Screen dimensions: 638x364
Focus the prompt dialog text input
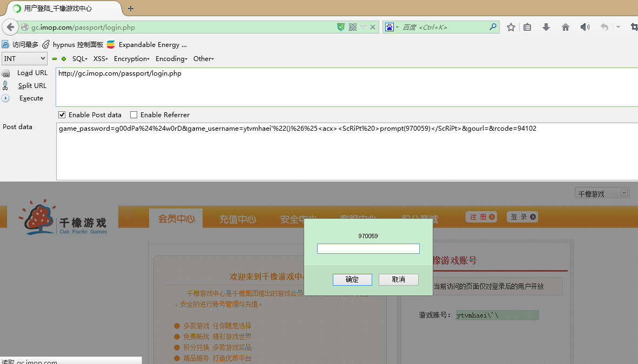point(368,248)
